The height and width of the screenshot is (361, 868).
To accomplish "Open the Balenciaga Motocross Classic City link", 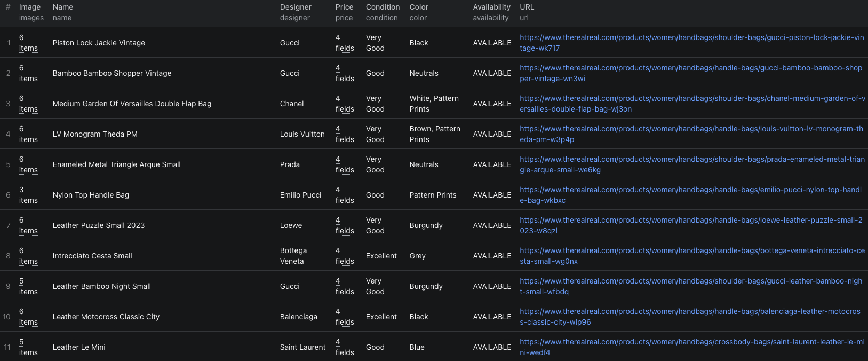I will tap(690, 317).
